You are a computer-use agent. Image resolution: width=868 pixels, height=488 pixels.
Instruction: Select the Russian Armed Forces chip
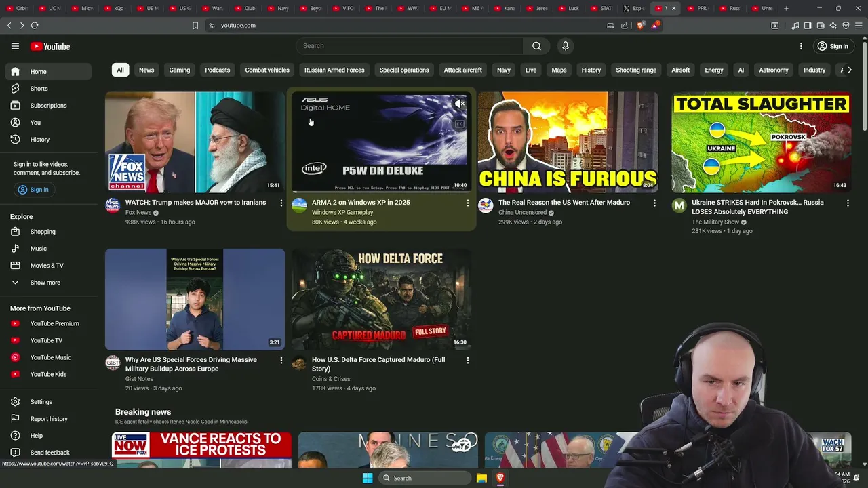[x=334, y=70]
